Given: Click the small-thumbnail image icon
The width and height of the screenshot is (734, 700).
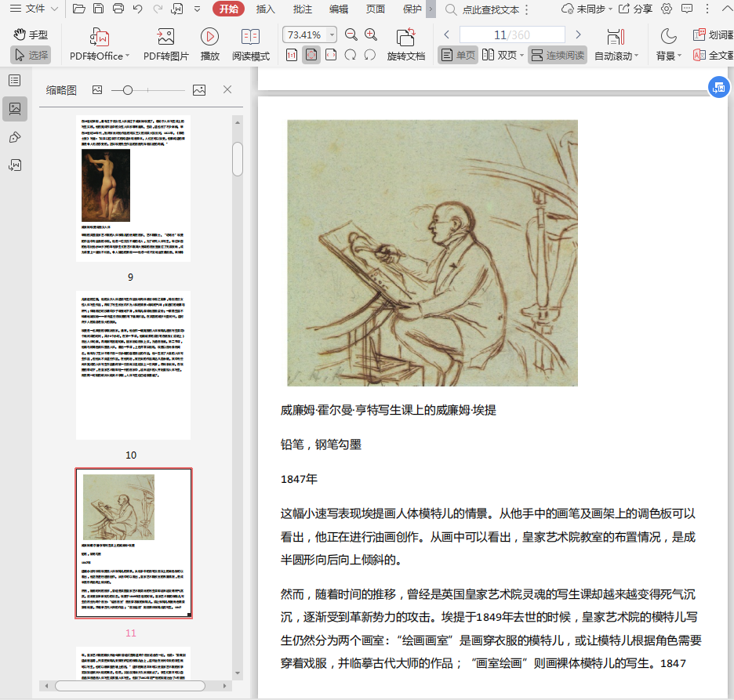Looking at the screenshot, I should click(x=97, y=90).
